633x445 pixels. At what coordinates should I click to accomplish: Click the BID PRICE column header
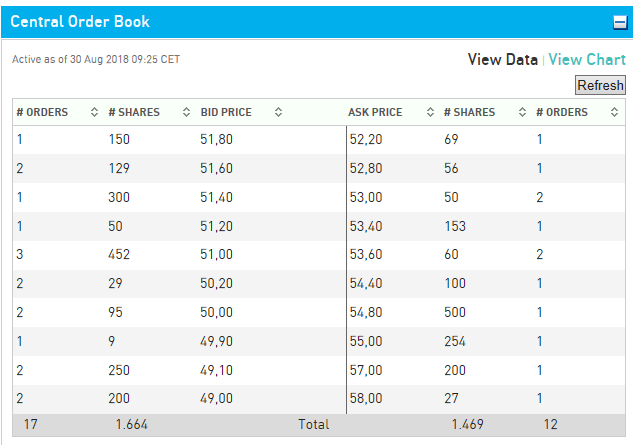pyautogui.click(x=226, y=112)
